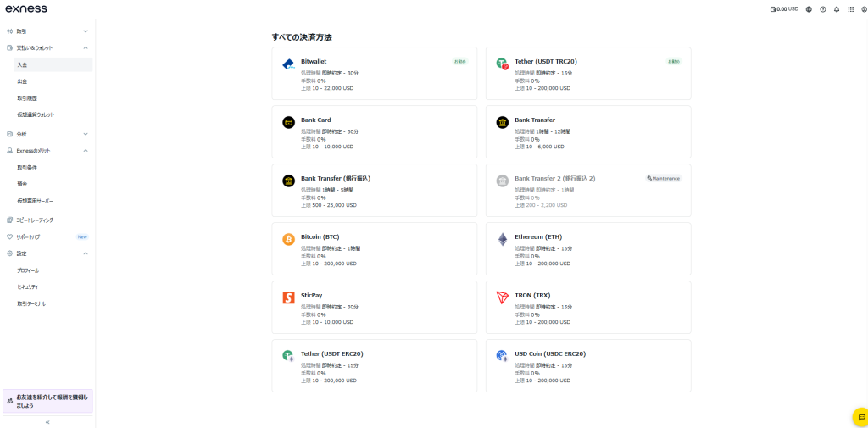Click the 支払い＆ウォレット wallet icon
This screenshot has height=428, width=868.
(9, 48)
